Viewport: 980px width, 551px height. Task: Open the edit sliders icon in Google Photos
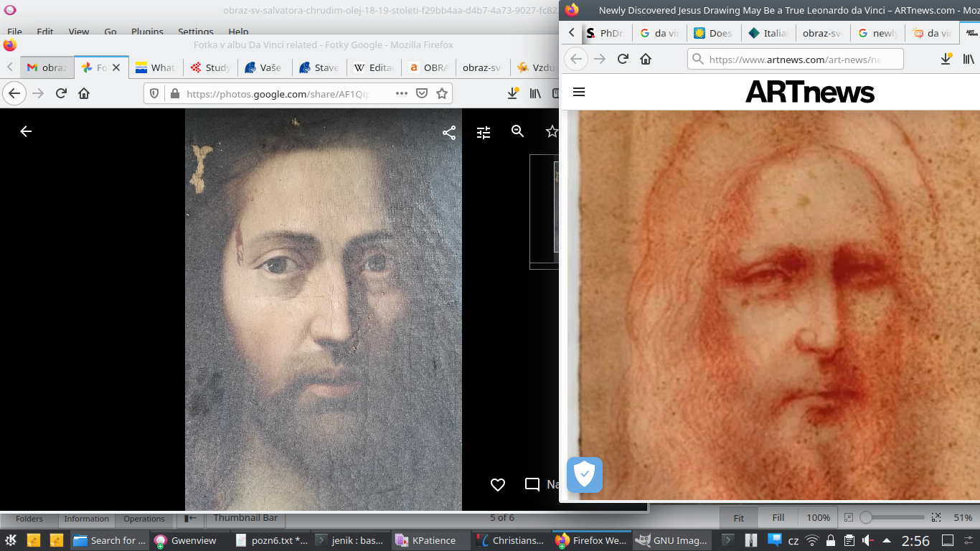(484, 132)
